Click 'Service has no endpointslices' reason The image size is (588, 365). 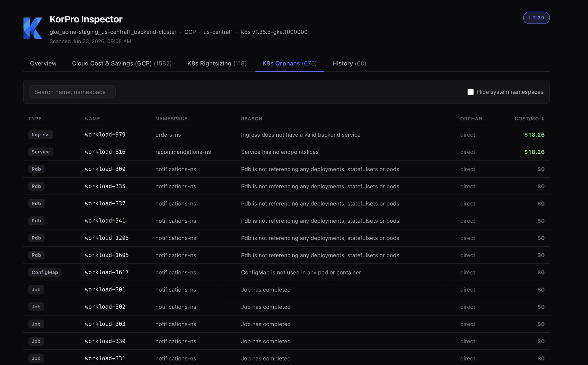[280, 152]
